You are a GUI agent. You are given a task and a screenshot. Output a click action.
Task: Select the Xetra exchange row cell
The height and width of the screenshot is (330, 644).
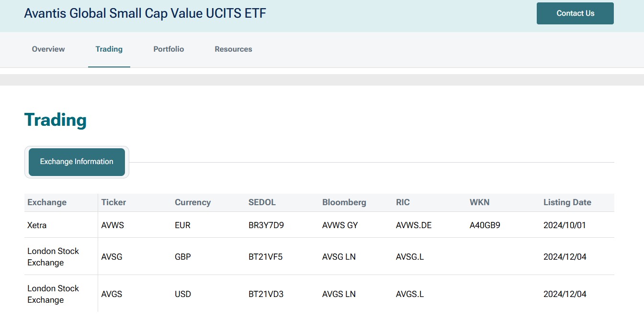(37, 225)
